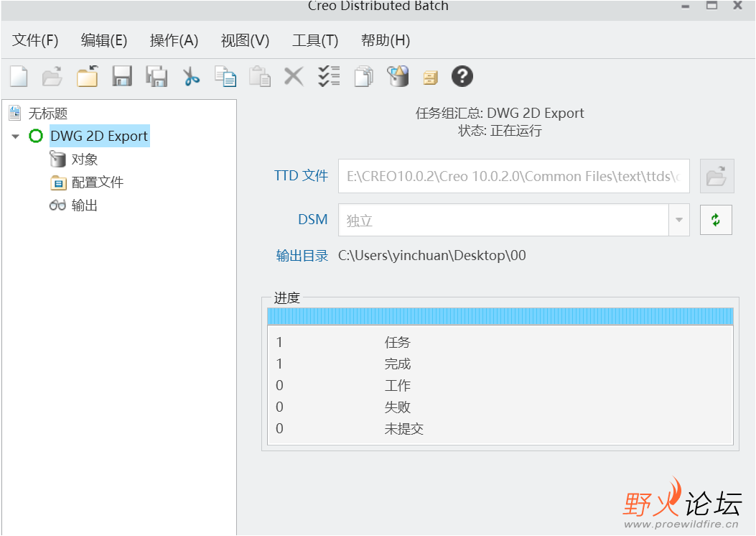Click the 输出目录 link
The width and height of the screenshot is (756, 536).
coord(302,255)
